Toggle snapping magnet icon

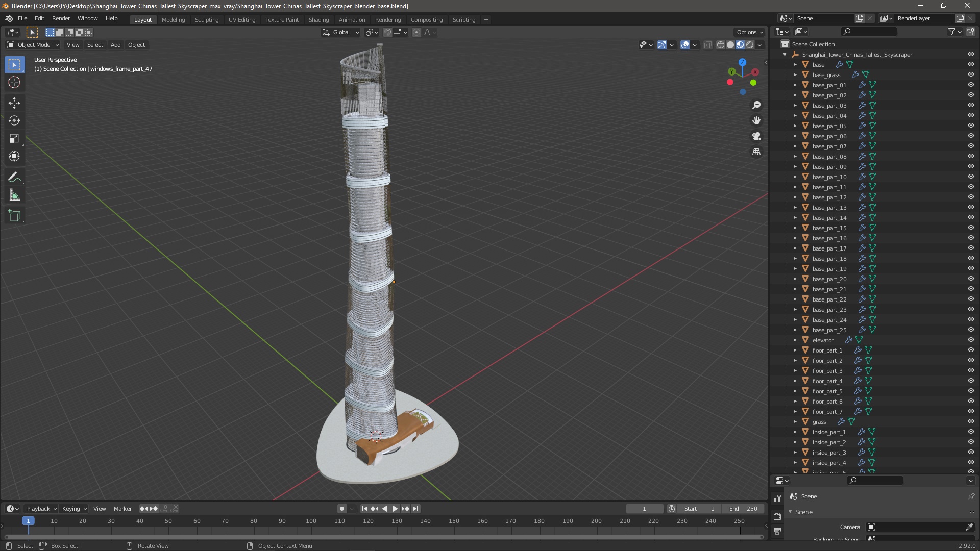coord(387,32)
